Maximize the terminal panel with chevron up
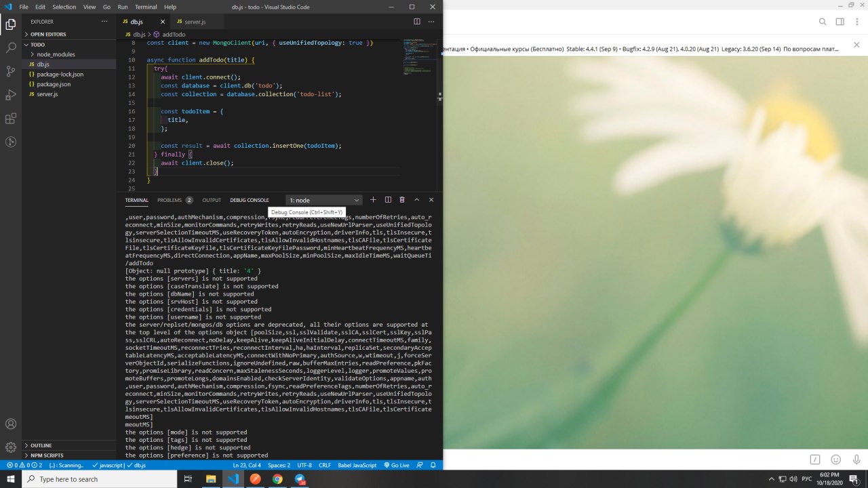Viewport: 868px width, 488px height. (x=416, y=200)
